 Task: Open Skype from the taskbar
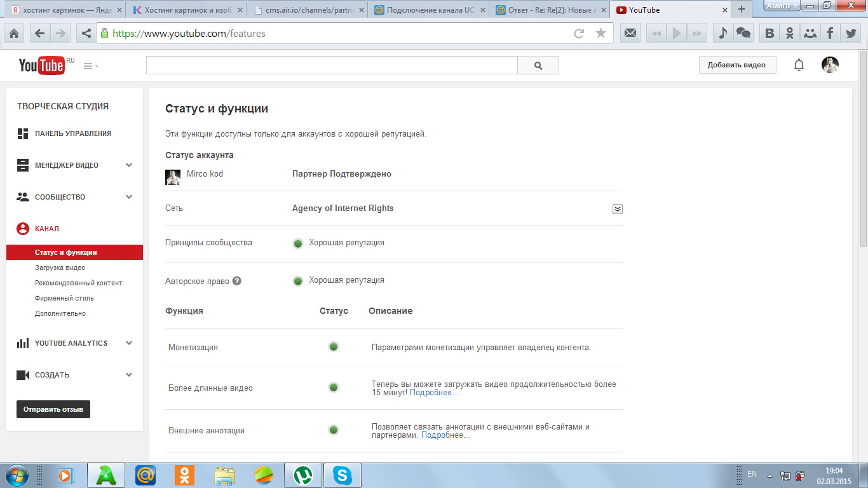342,475
